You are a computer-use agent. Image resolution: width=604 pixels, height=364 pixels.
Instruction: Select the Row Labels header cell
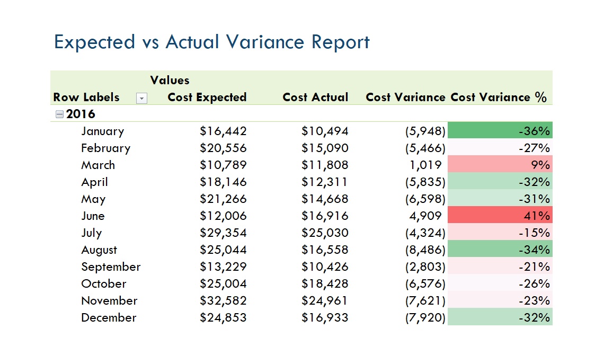pyautogui.click(x=86, y=97)
